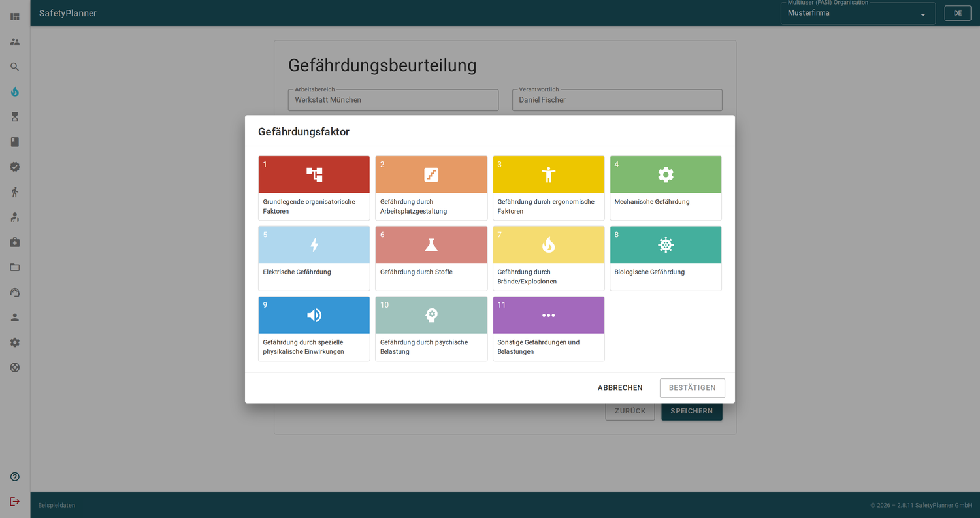This screenshot has width=980, height=518.
Task: Open the dashboard icon in the sidebar
Action: click(14, 16)
